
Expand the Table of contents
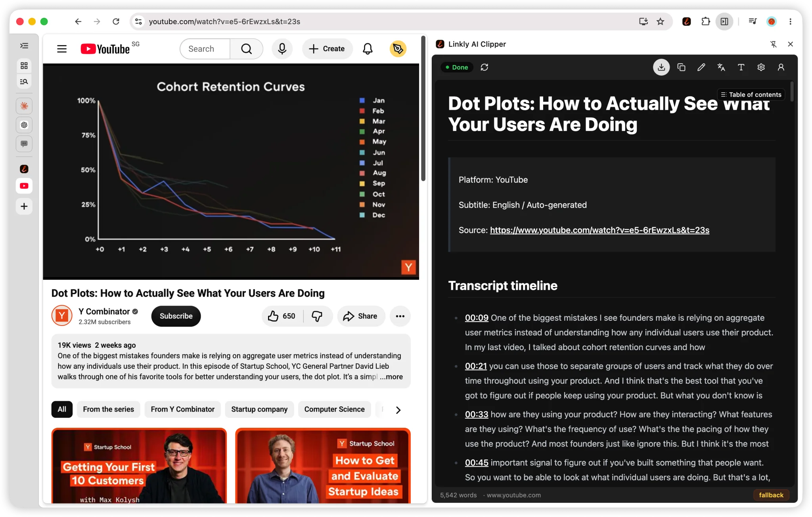pyautogui.click(x=751, y=94)
